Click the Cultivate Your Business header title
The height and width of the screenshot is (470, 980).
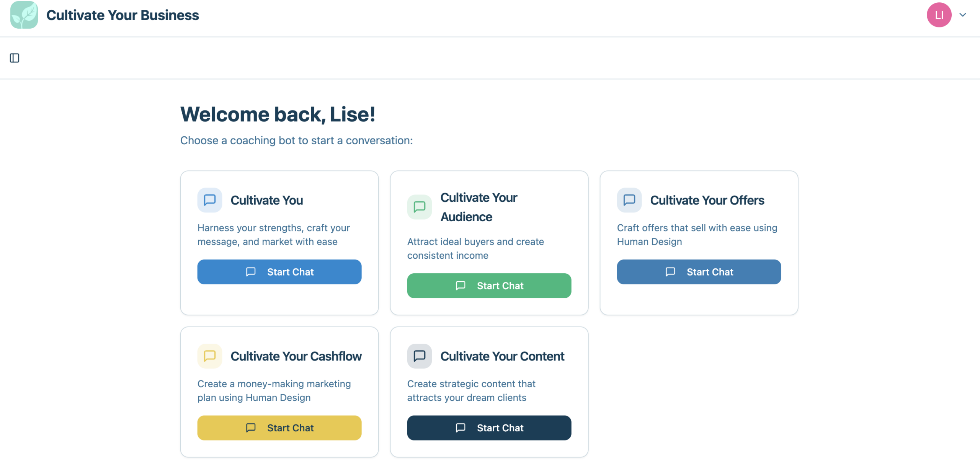pos(122,15)
